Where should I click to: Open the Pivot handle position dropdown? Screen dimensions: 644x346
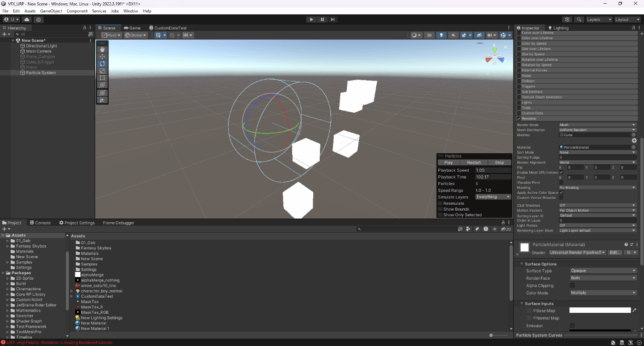point(111,35)
